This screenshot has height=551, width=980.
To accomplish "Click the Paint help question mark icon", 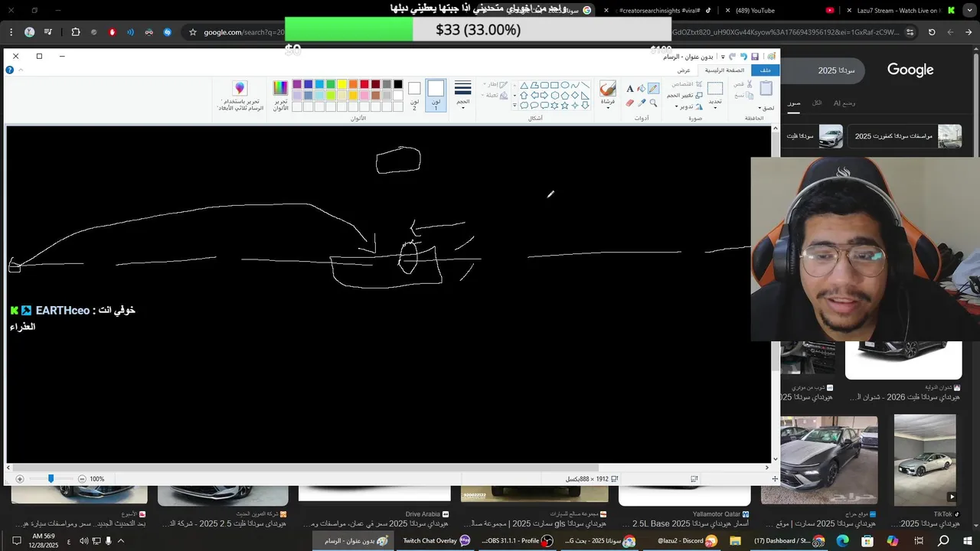I will pos(9,70).
